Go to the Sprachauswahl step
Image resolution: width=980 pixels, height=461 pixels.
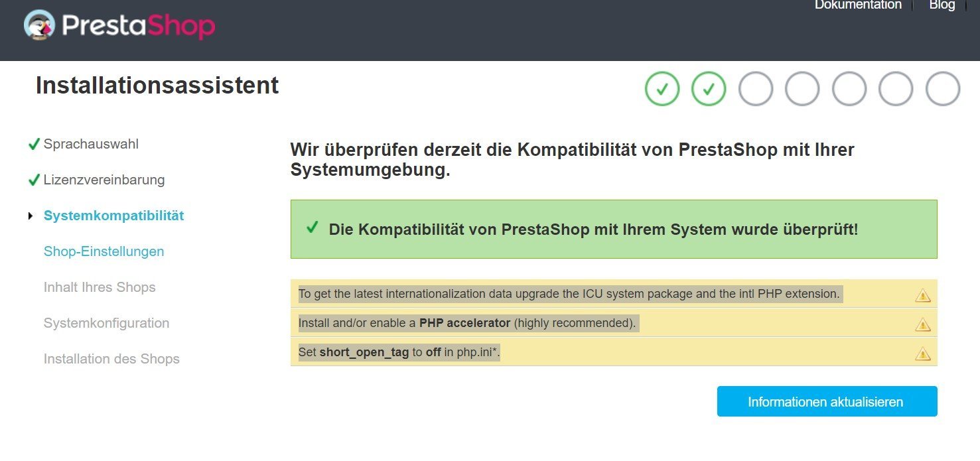91,144
